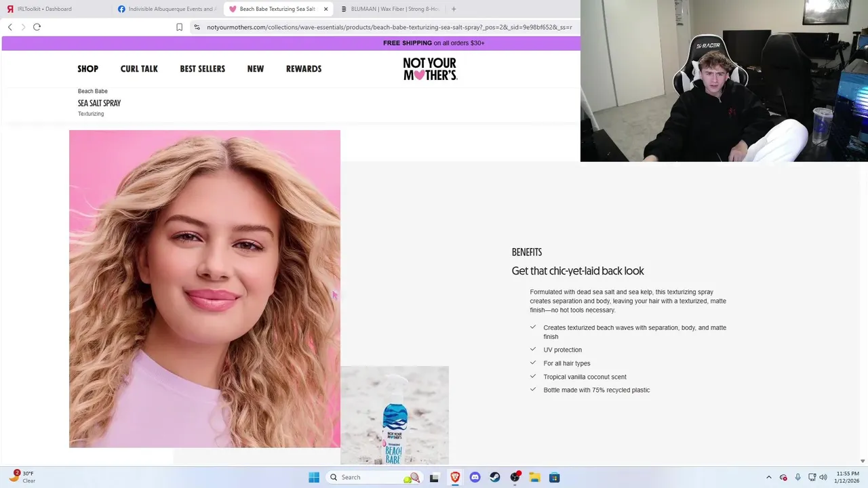The height and width of the screenshot is (488, 868).
Task: Click the volume speaker icon in tray
Action: click(x=823, y=477)
